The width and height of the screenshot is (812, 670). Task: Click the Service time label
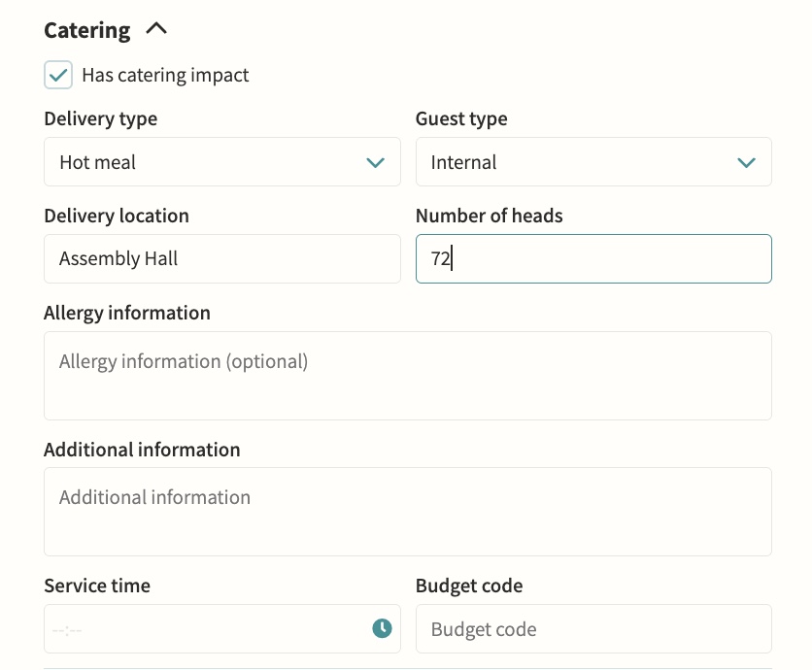tap(97, 586)
